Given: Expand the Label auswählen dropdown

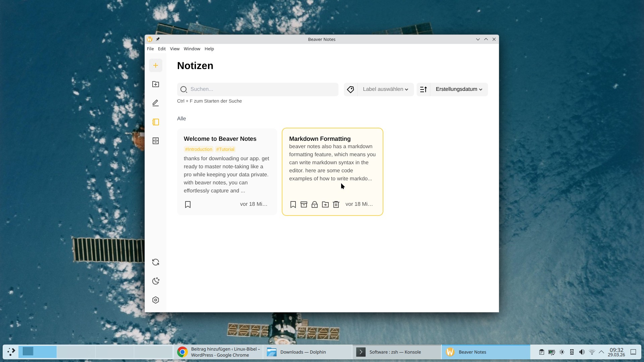Looking at the screenshot, I should (x=385, y=89).
